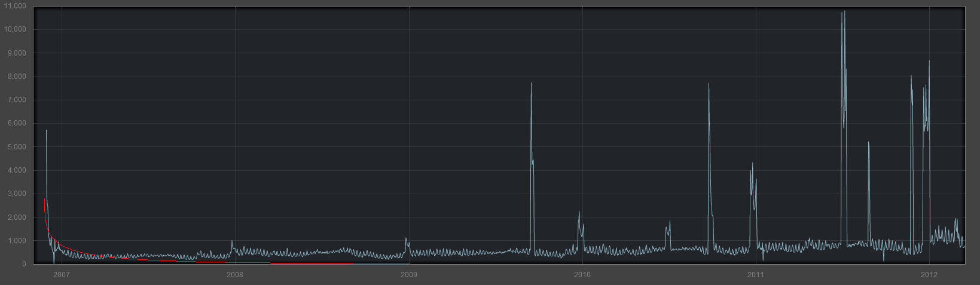The width and height of the screenshot is (980, 285).
Task: Click the 2011 year label
Action: pos(756,275)
